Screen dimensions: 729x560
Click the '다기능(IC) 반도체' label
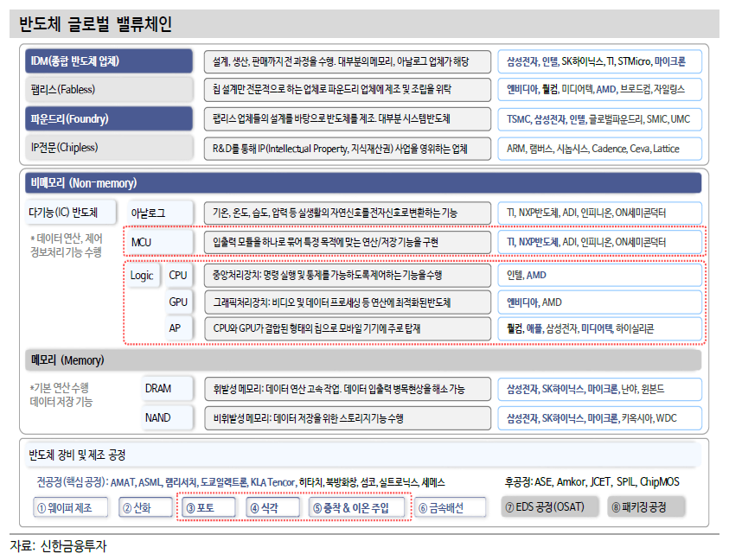click(70, 213)
